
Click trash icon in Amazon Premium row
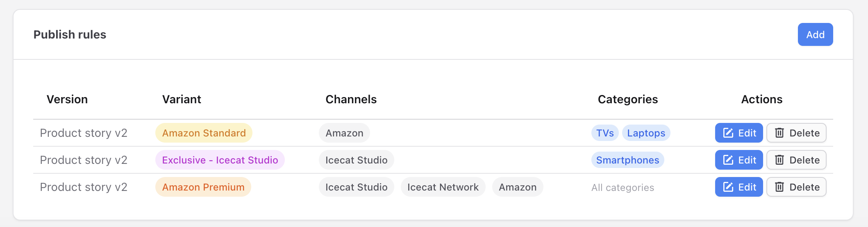click(779, 187)
